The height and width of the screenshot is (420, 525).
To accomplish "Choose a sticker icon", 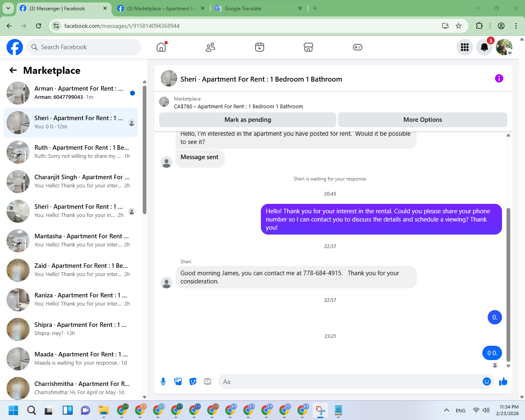I will 193,381.
